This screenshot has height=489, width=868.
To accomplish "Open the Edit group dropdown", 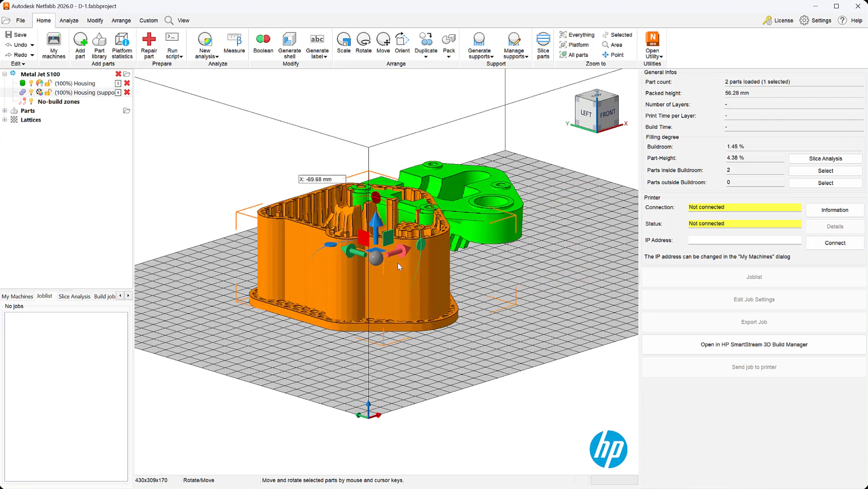I will point(18,64).
